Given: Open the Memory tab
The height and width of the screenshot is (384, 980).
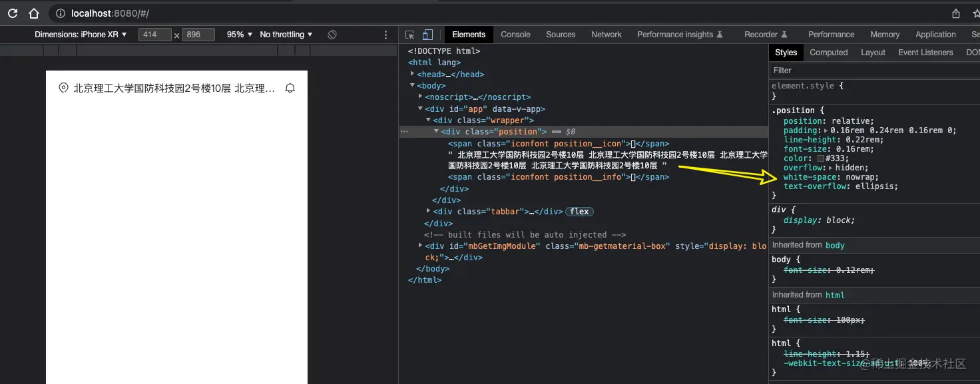Looking at the screenshot, I should pyautogui.click(x=885, y=35).
